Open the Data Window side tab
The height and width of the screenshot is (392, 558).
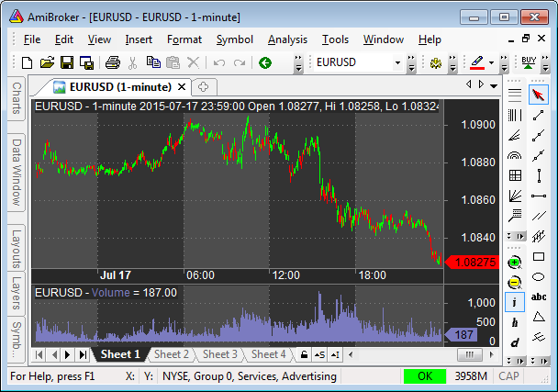[x=17, y=173]
